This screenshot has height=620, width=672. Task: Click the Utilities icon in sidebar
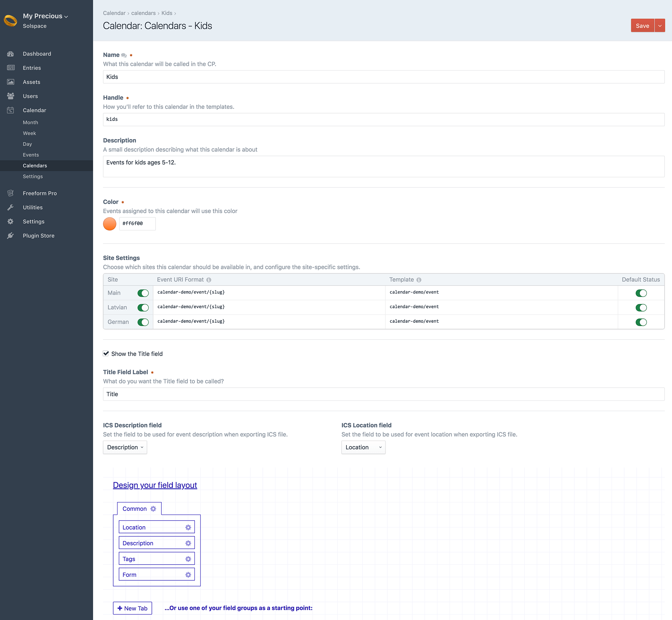[x=11, y=207]
